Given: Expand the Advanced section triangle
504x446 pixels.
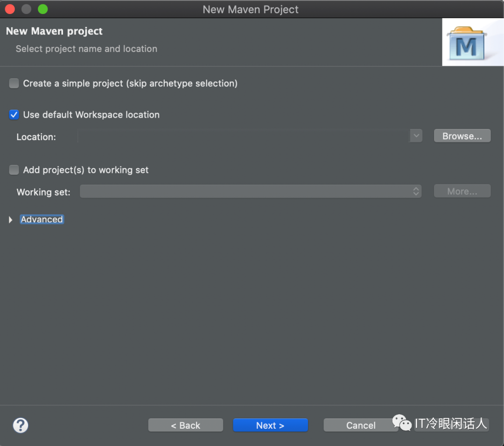Looking at the screenshot, I should (x=11, y=219).
